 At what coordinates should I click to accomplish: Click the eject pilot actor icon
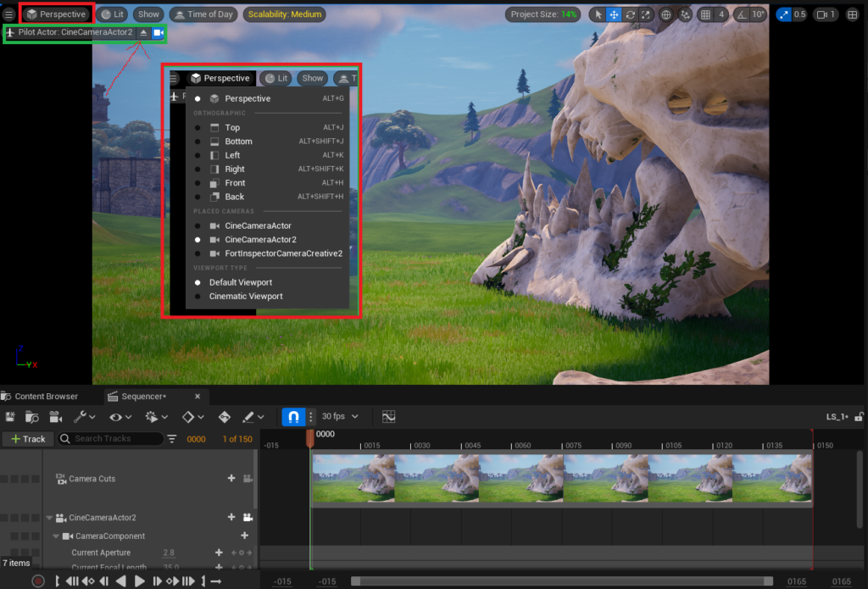(x=143, y=33)
